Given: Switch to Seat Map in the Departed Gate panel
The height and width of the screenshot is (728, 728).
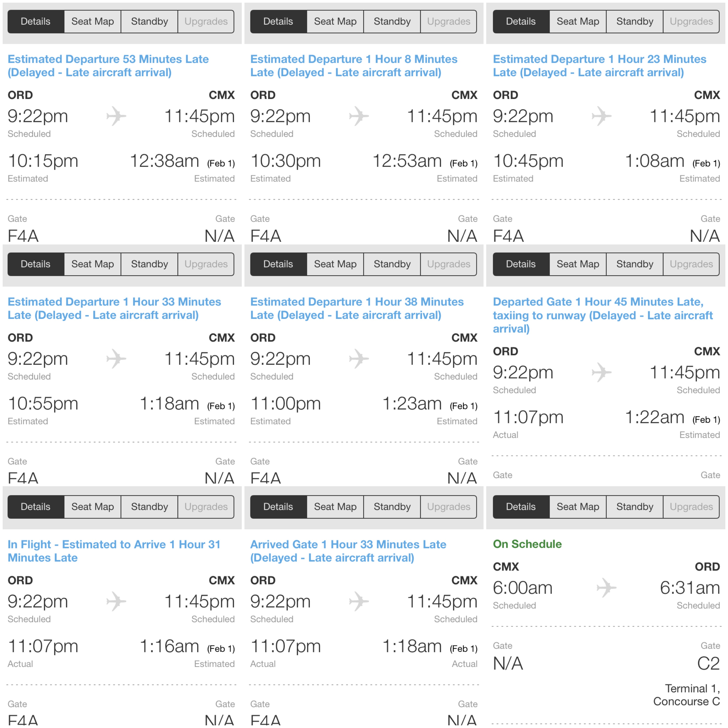Looking at the screenshot, I should pyautogui.click(x=578, y=264).
